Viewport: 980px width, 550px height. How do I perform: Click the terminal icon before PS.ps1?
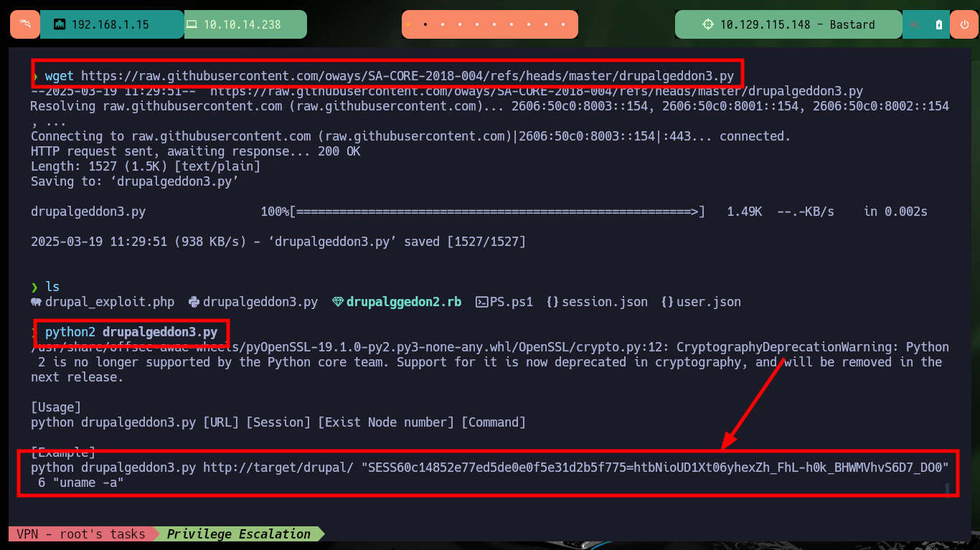pyautogui.click(x=482, y=302)
